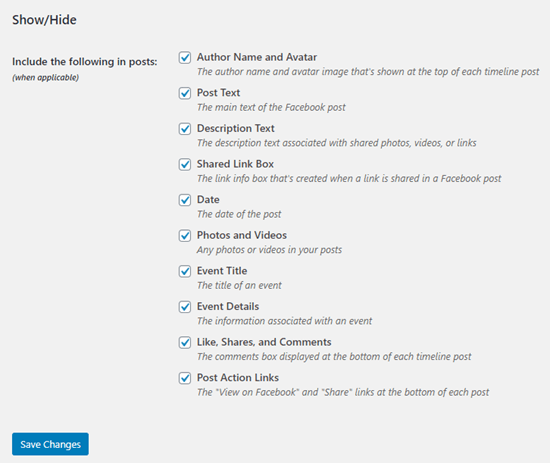550x463 pixels.
Task: Click the Author Name and Avatar label
Action: (257, 57)
